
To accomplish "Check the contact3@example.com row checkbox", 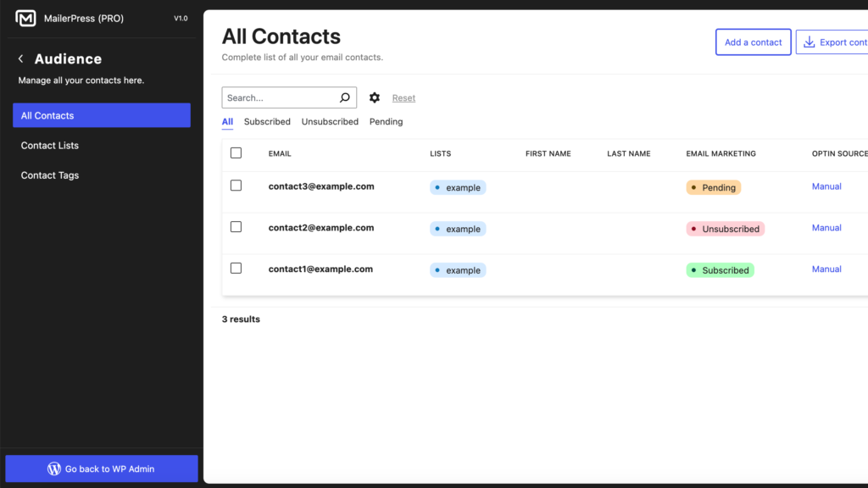I will [236, 185].
